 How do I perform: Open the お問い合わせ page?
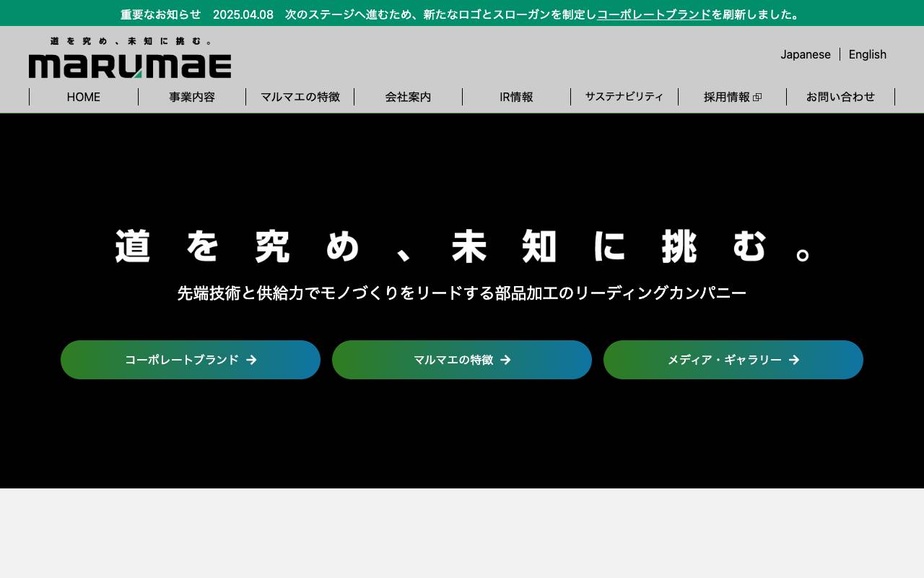point(840,97)
